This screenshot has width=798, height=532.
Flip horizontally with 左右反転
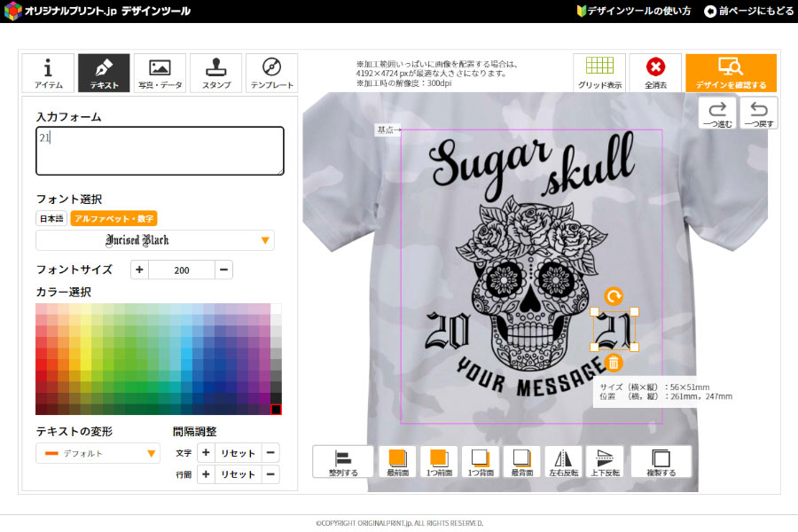pyautogui.click(x=563, y=462)
